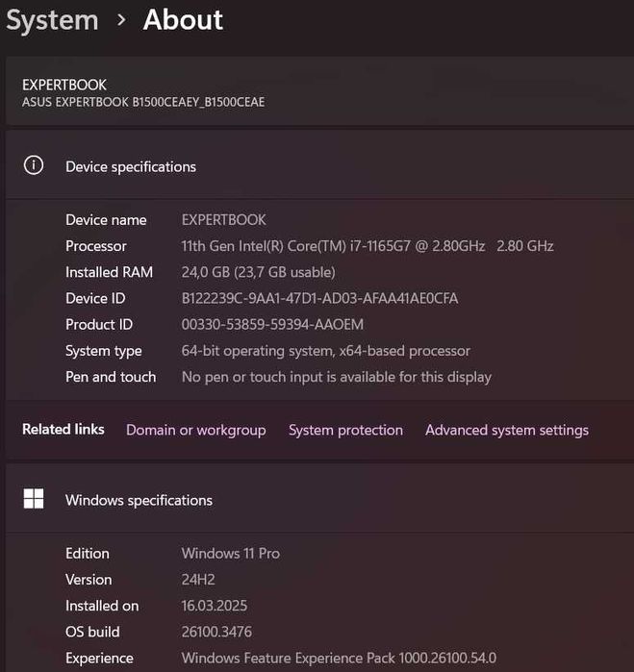Image resolution: width=634 pixels, height=672 pixels.
Task: Click the ASUS EXPERTBOOK B1500CEAEY model text
Action: (x=143, y=102)
